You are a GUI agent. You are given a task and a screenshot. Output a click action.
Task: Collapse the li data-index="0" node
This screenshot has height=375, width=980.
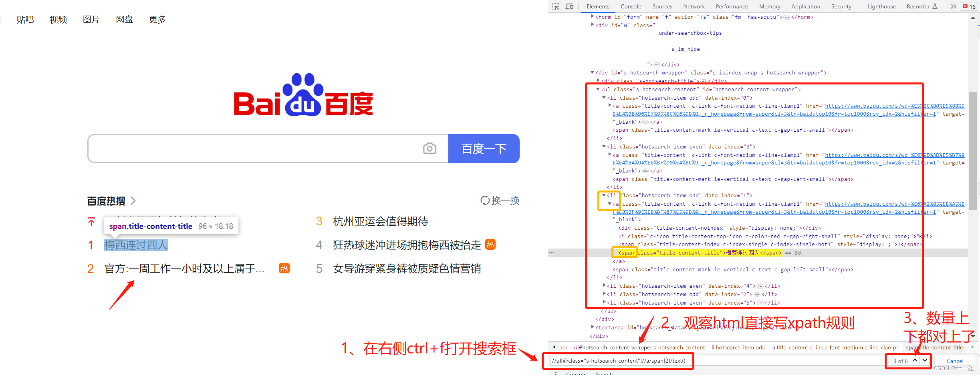click(x=604, y=98)
